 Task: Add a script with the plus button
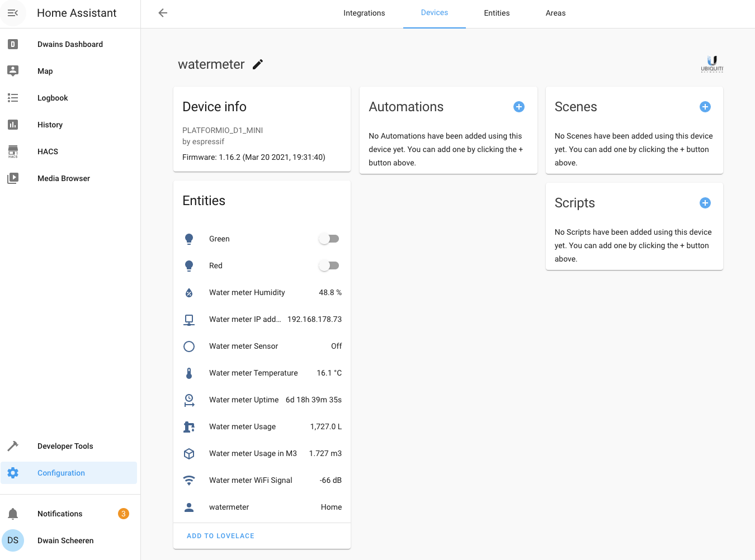(x=705, y=203)
